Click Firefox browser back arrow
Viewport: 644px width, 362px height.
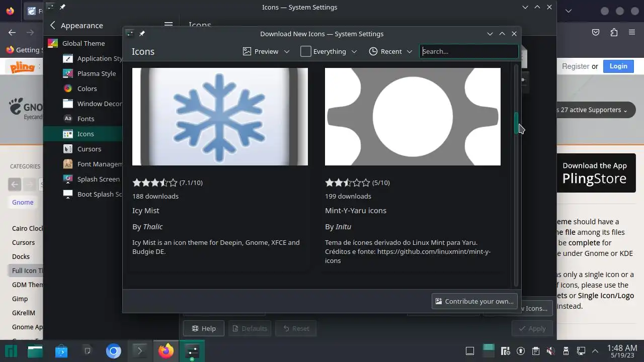click(x=12, y=32)
